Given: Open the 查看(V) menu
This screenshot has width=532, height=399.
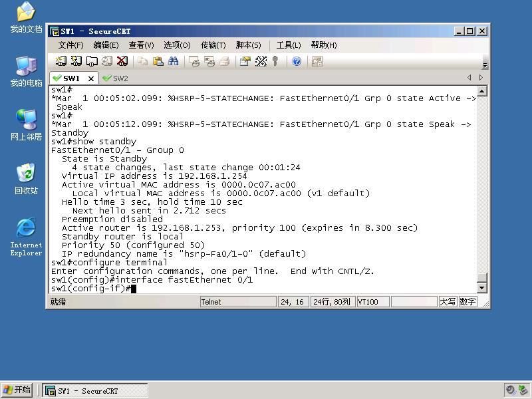Looking at the screenshot, I should [x=141, y=45].
